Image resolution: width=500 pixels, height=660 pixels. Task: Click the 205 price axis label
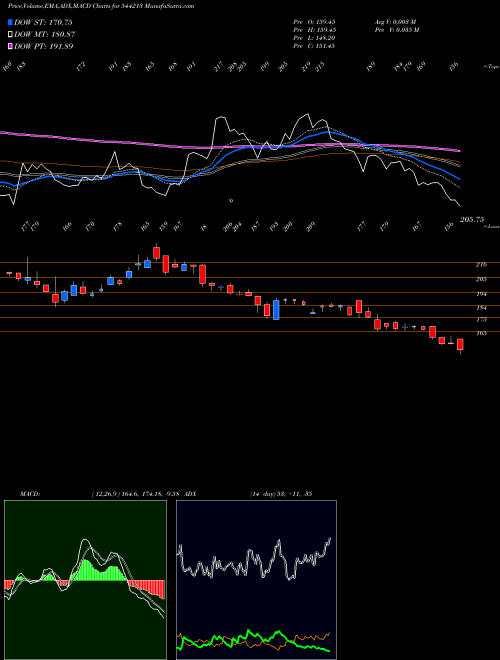click(x=481, y=279)
